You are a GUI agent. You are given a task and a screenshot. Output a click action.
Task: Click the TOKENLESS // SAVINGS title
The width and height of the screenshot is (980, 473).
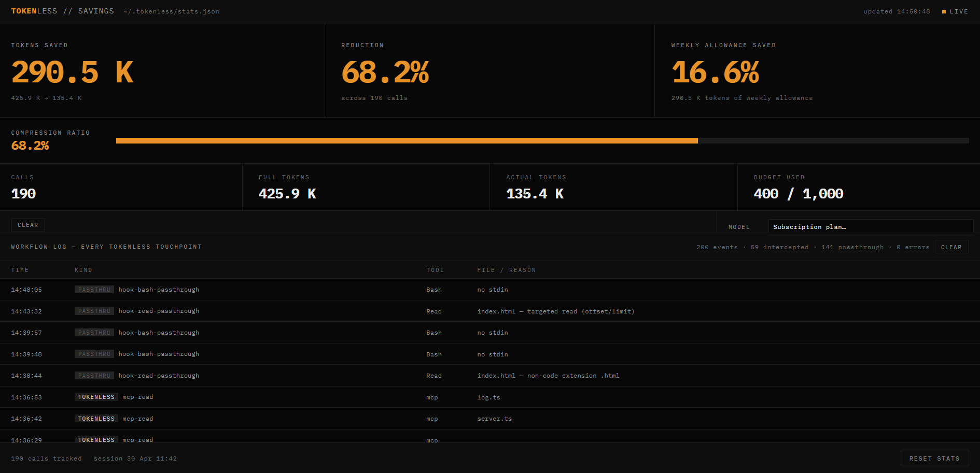[63, 11]
